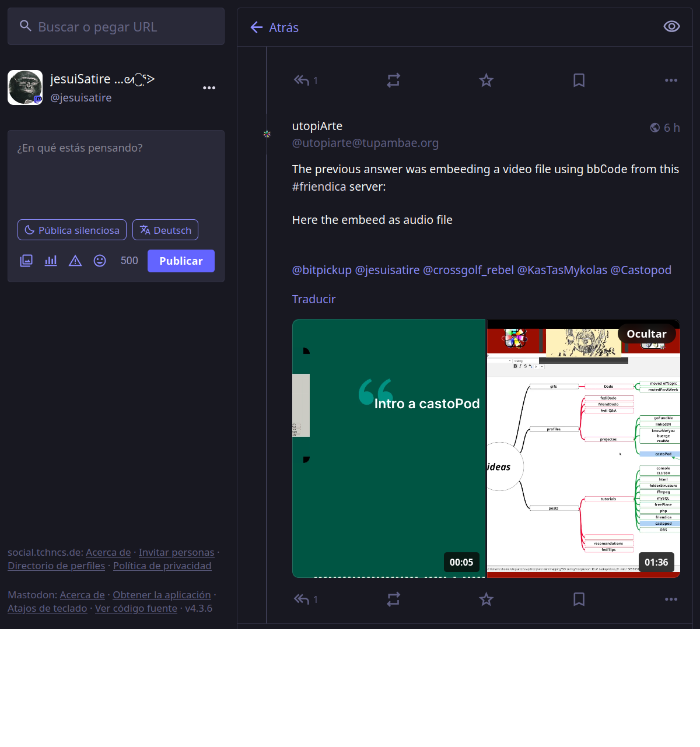Bookmark the upper post in thread
The width and height of the screenshot is (700, 747).
[x=579, y=80]
